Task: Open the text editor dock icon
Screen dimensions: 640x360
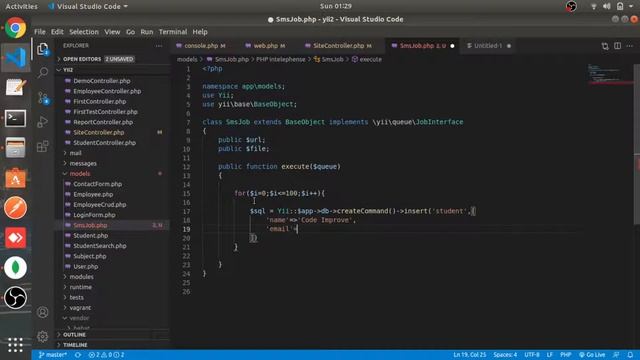Action: [x=16, y=88]
